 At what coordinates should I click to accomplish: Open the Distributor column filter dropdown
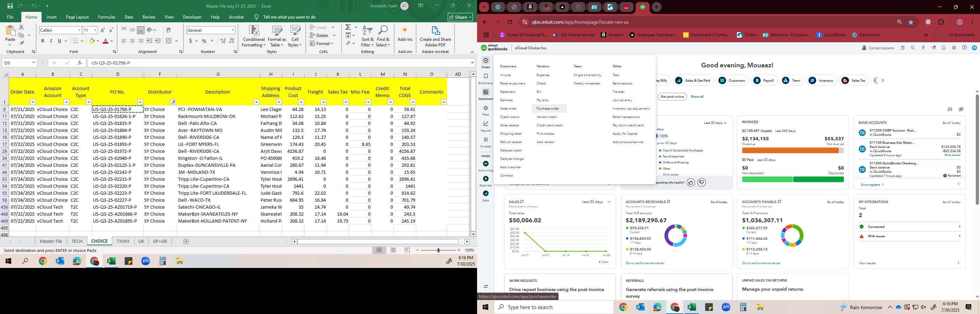coord(173,102)
